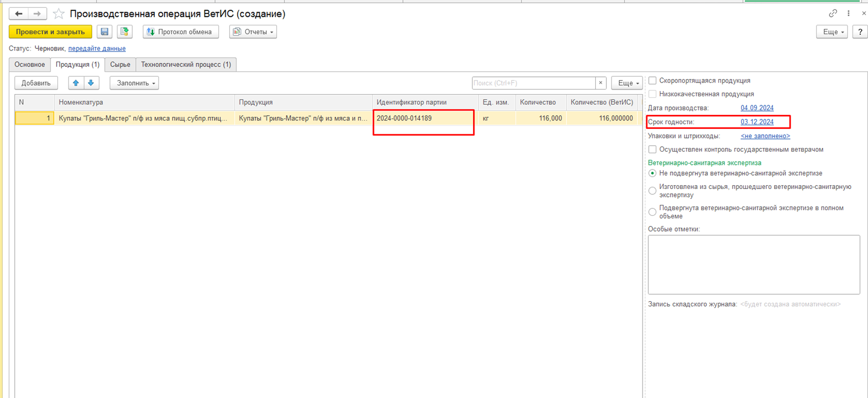This screenshot has width=868, height=398.
Task: Switch to the Сырье tab
Action: 120,65
